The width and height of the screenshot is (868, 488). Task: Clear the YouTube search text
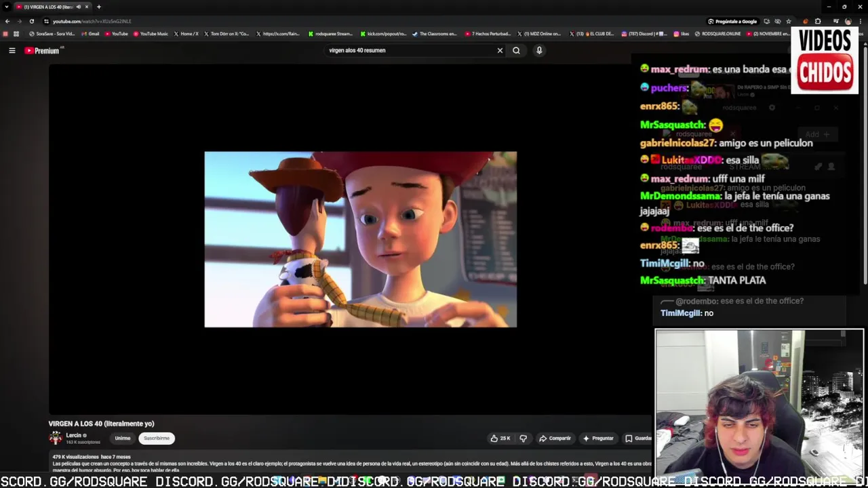coord(500,50)
